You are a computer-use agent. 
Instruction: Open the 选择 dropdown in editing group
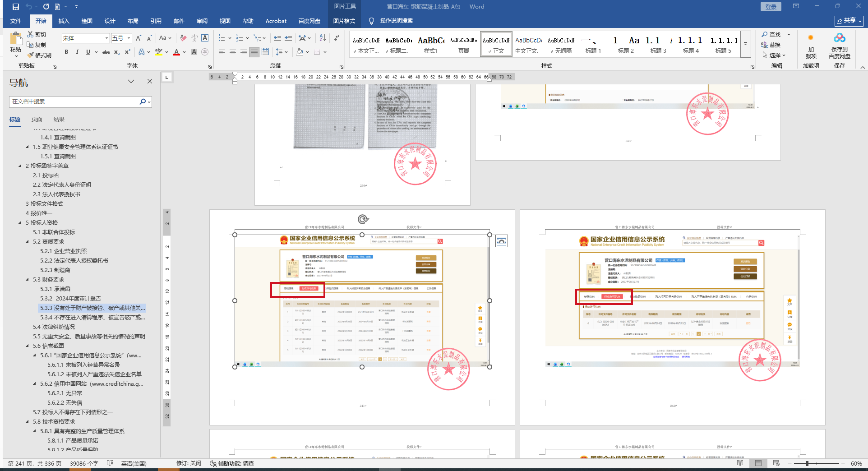[x=774, y=55]
